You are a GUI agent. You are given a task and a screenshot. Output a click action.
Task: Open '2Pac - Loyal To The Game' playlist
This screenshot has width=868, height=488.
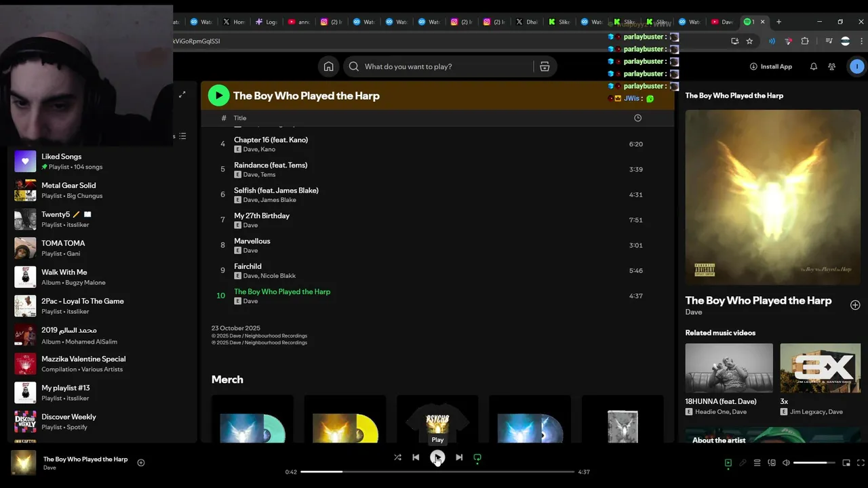click(102, 306)
